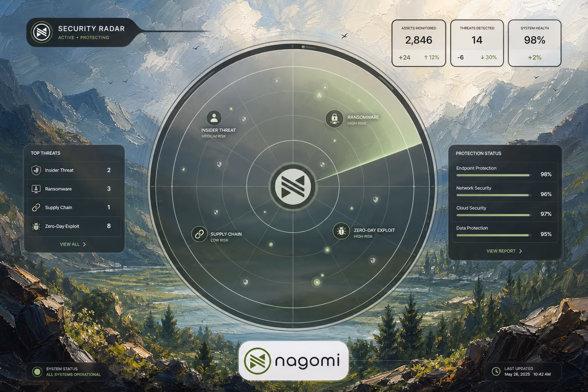This screenshot has height=392, width=588.
Task: Click the Ransomware count "3"
Action: (109, 189)
